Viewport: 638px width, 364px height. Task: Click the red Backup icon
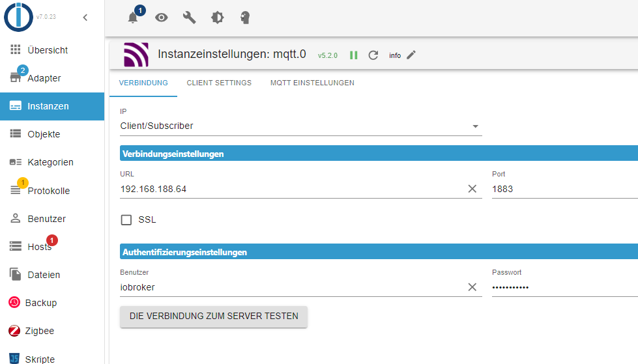pos(14,303)
